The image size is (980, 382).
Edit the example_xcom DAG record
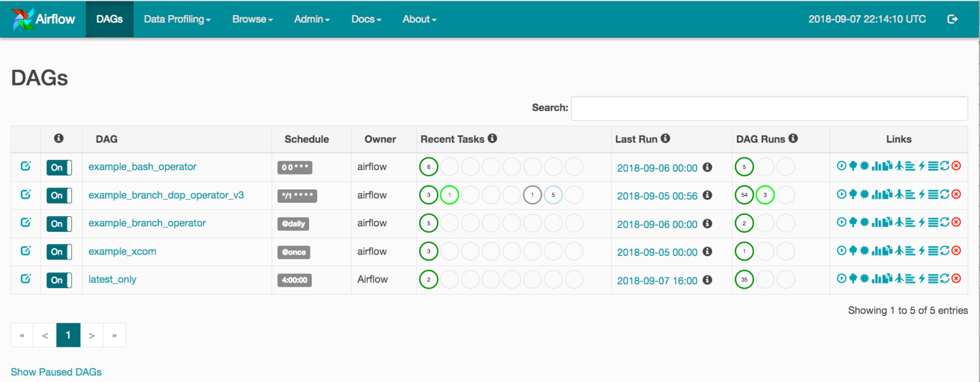(25, 251)
